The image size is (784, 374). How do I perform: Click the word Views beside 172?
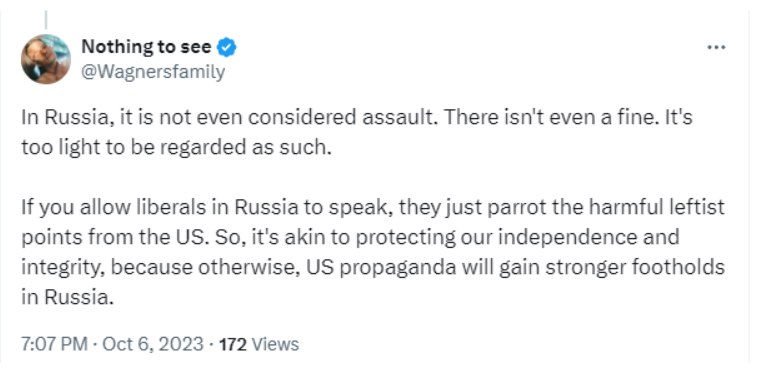tap(275, 344)
